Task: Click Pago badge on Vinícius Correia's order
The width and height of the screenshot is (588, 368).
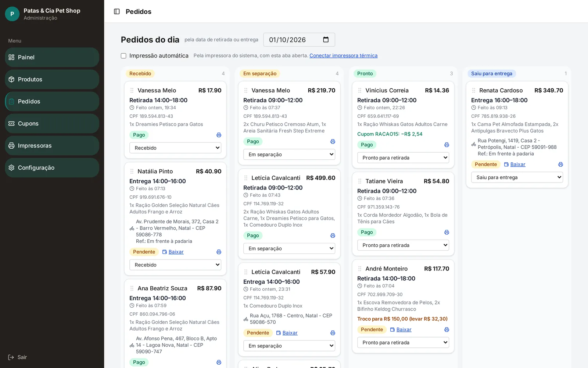Action: pyautogui.click(x=367, y=145)
